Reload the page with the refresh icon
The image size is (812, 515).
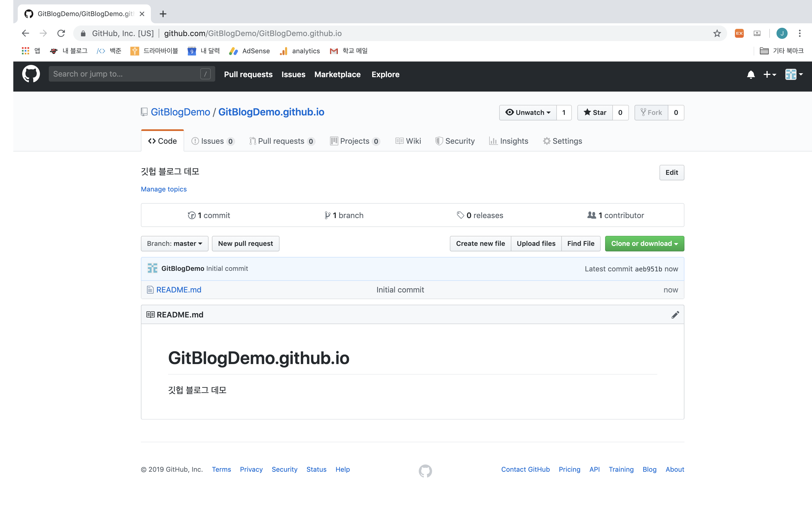point(61,33)
